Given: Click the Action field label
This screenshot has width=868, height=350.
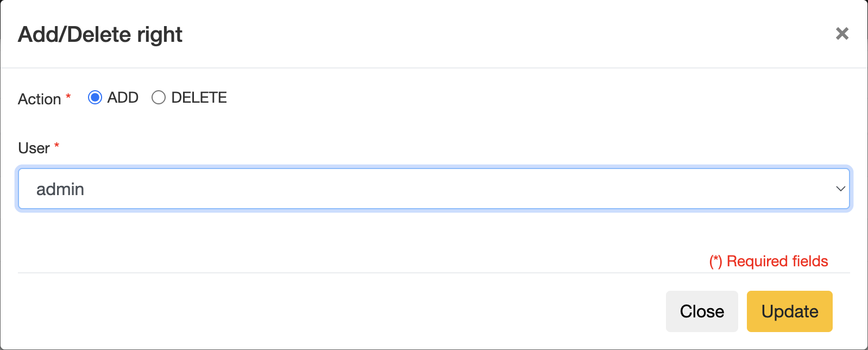Looking at the screenshot, I should 40,99.
